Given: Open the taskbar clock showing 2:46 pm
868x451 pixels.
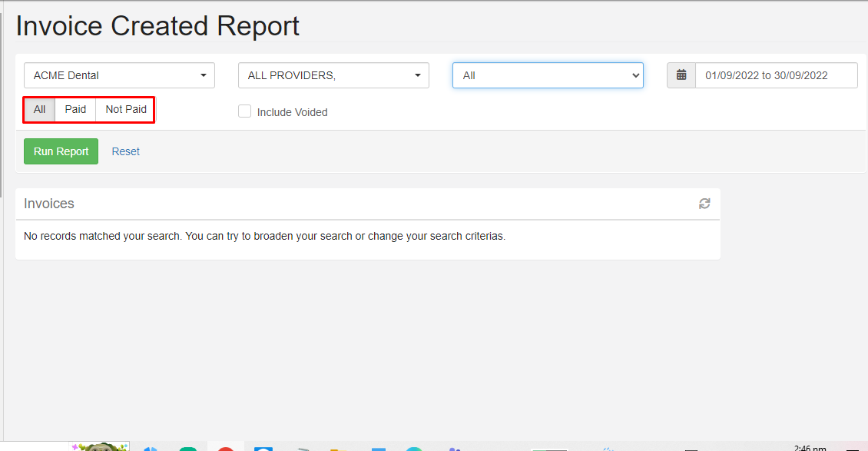Looking at the screenshot, I should tap(810, 448).
